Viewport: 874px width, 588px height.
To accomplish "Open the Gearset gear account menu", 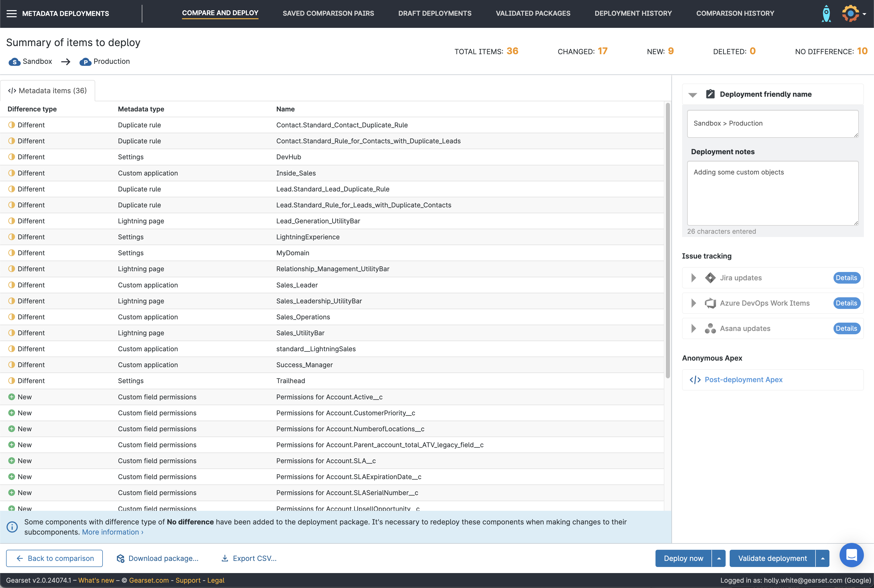I will coord(850,13).
